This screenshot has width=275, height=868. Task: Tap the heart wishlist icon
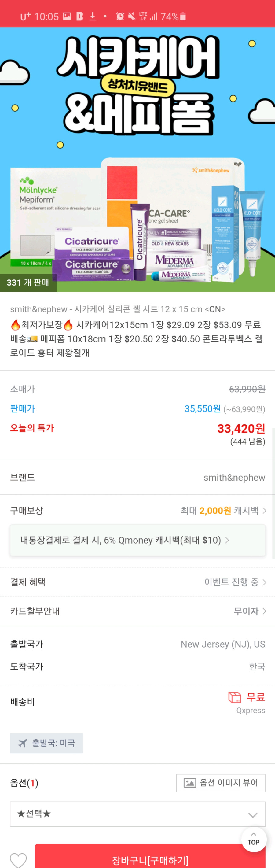(x=18, y=859)
